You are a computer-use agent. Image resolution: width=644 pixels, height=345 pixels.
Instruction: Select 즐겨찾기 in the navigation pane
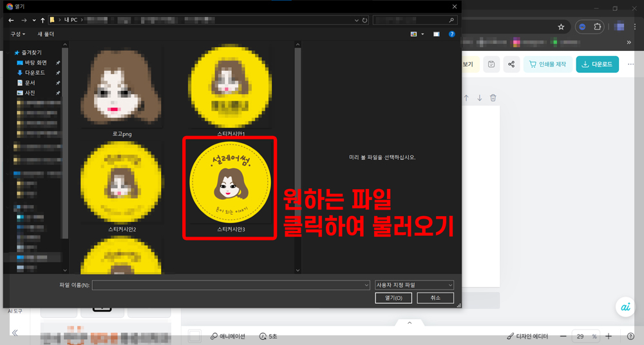pos(28,53)
